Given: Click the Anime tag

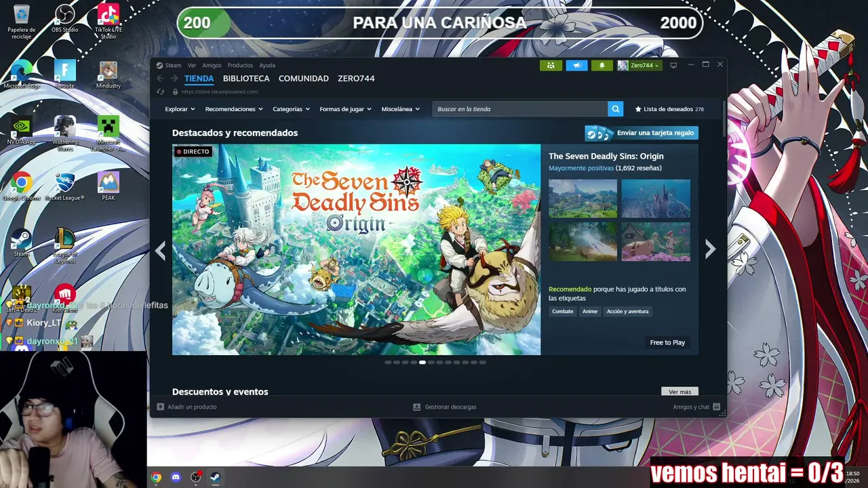Looking at the screenshot, I should 590,311.
